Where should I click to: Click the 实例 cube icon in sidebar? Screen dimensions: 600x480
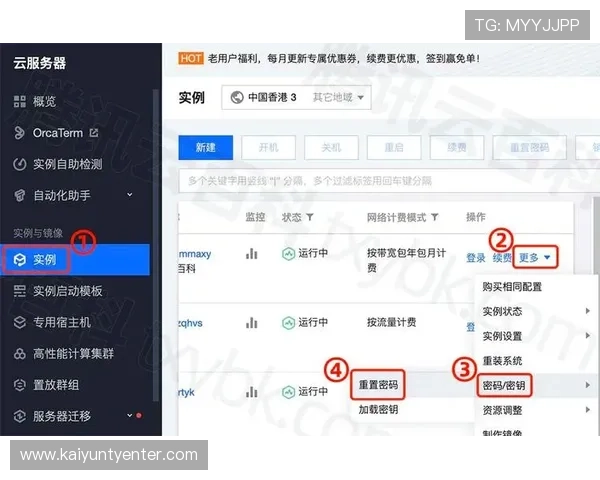20,260
